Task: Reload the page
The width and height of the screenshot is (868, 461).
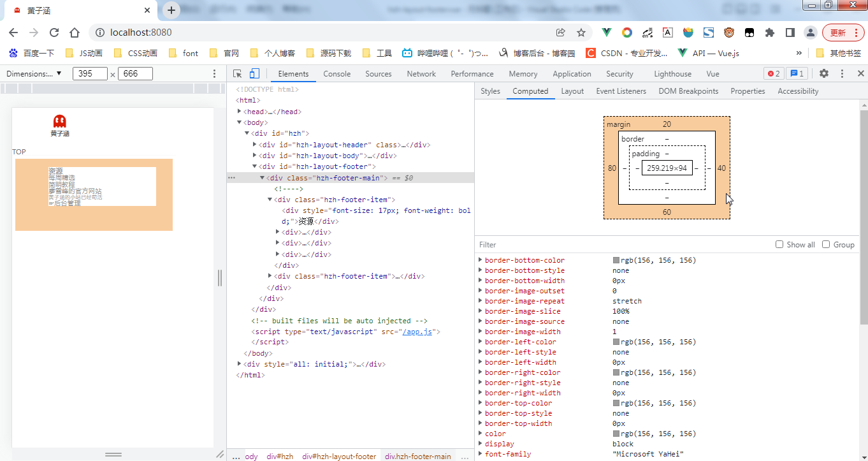Action: (54, 33)
